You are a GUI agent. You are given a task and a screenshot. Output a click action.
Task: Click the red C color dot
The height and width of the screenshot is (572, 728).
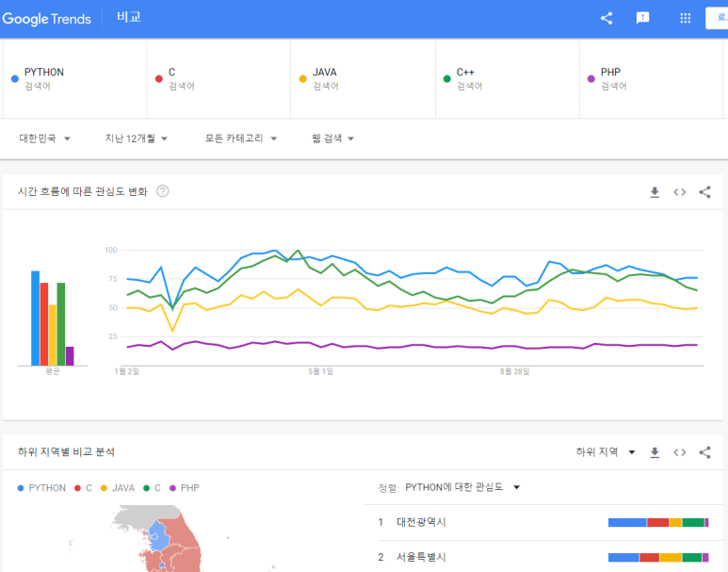coord(159,79)
